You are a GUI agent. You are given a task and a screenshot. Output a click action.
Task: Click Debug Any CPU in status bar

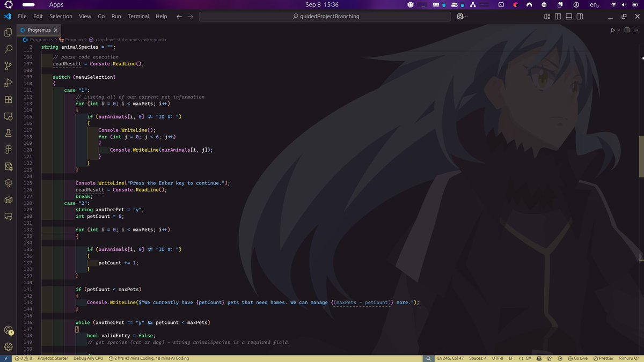(x=88, y=358)
